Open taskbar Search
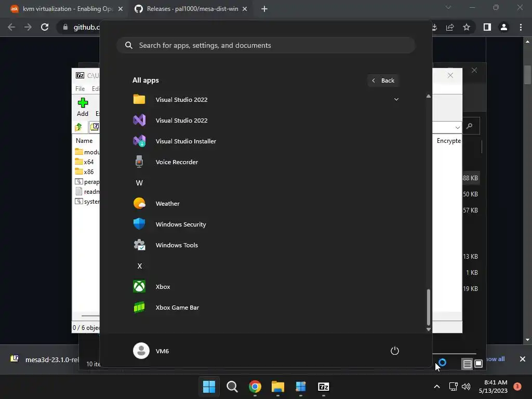The image size is (532, 399). [x=232, y=387]
